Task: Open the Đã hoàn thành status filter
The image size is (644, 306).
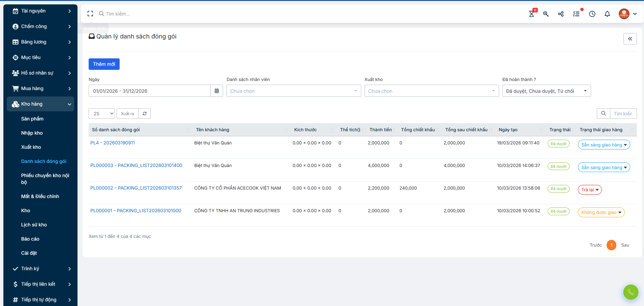Action: 546,91
